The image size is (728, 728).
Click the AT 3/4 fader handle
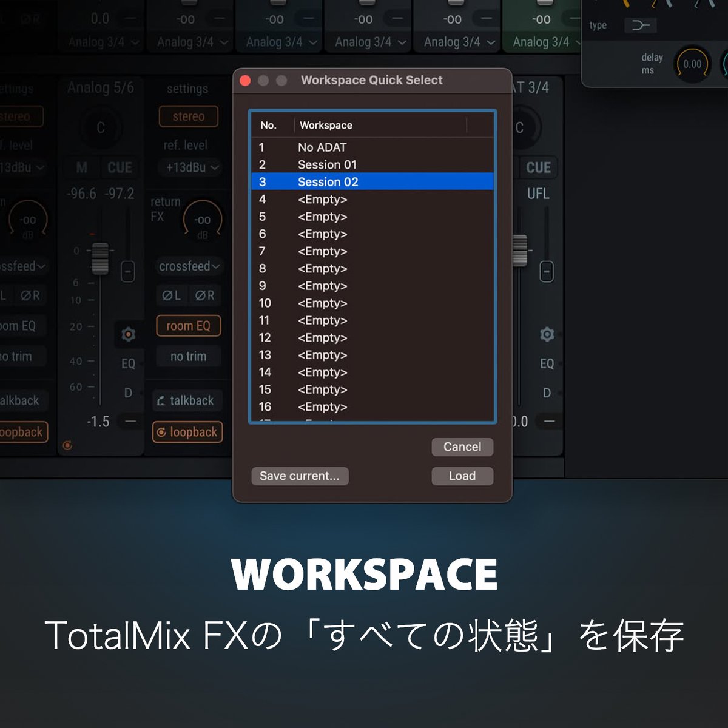[520, 250]
